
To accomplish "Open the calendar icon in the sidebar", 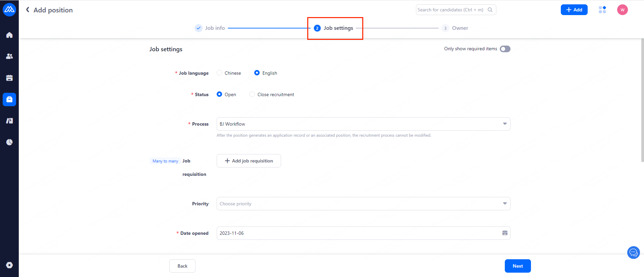I will (x=9, y=78).
